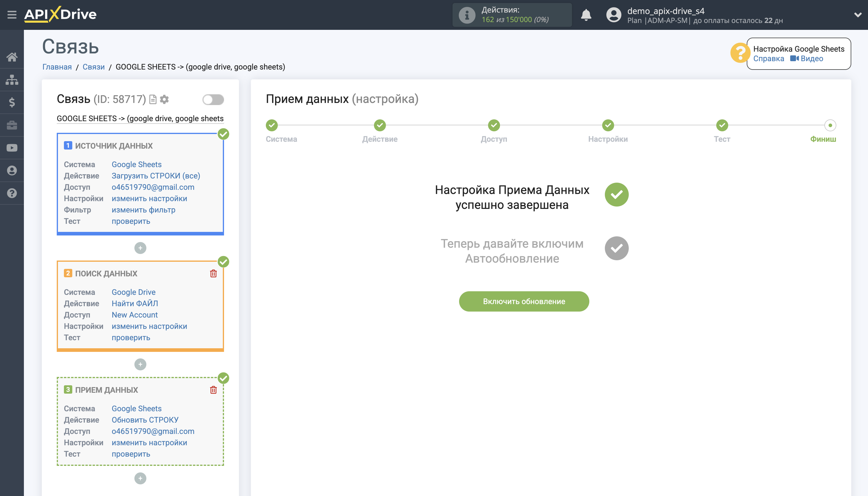Click изменить настройки in ИСТОЧНИК ДАННЫХ
The width and height of the screenshot is (868, 496).
tap(149, 198)
